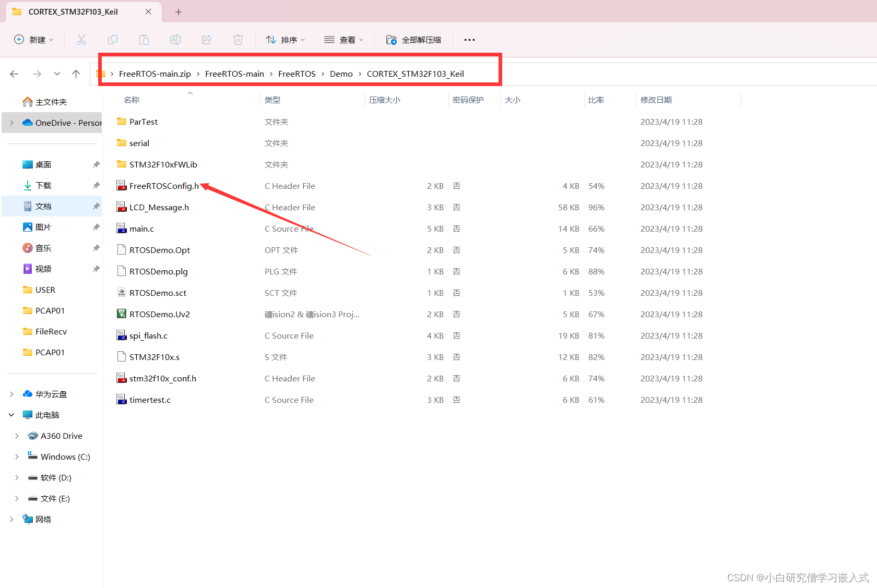Expand 网络 Network node
This screenshot has height=588, width=877.
tap(11, 519)
